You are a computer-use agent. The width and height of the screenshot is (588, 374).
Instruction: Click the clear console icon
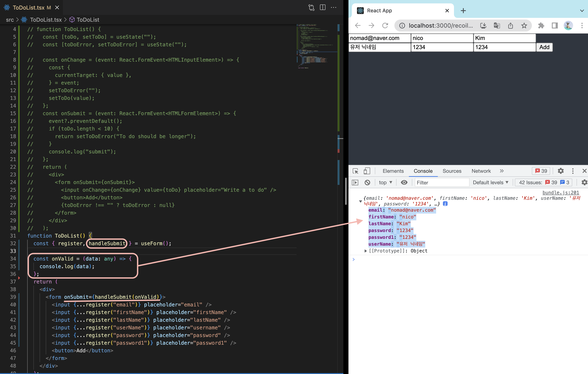tap(367, 183)
